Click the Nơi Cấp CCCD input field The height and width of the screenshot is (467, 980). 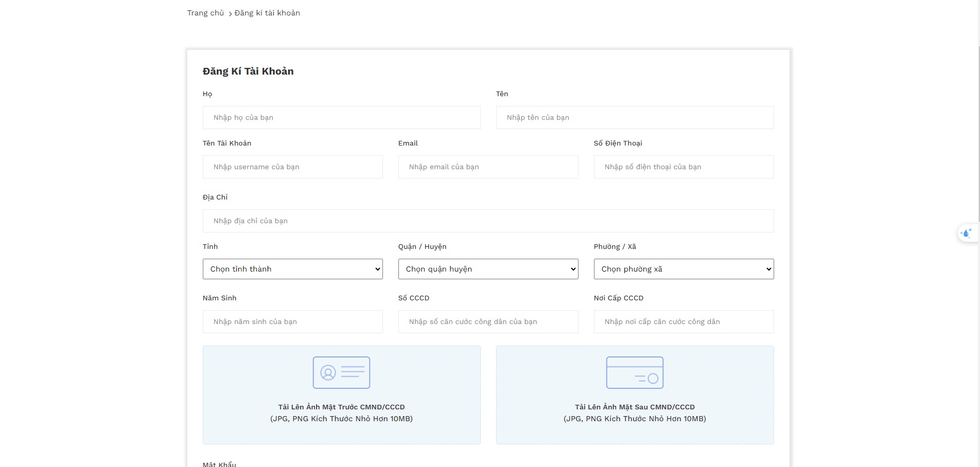[x=684, y=321]
